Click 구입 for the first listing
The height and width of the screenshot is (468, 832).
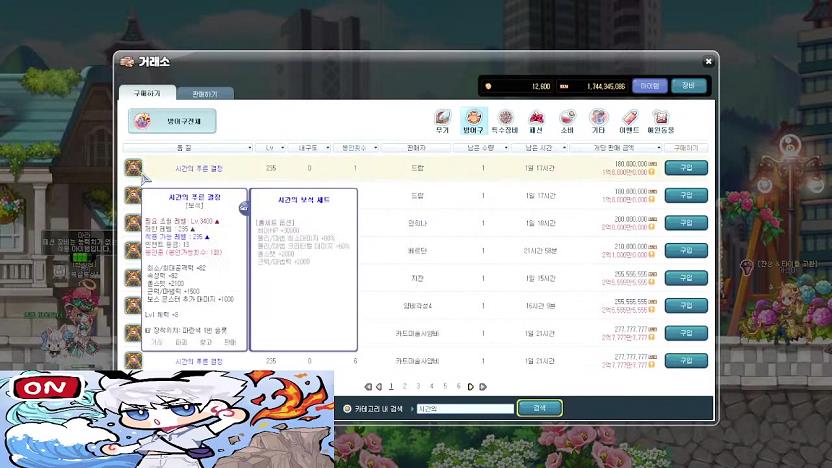685,168
